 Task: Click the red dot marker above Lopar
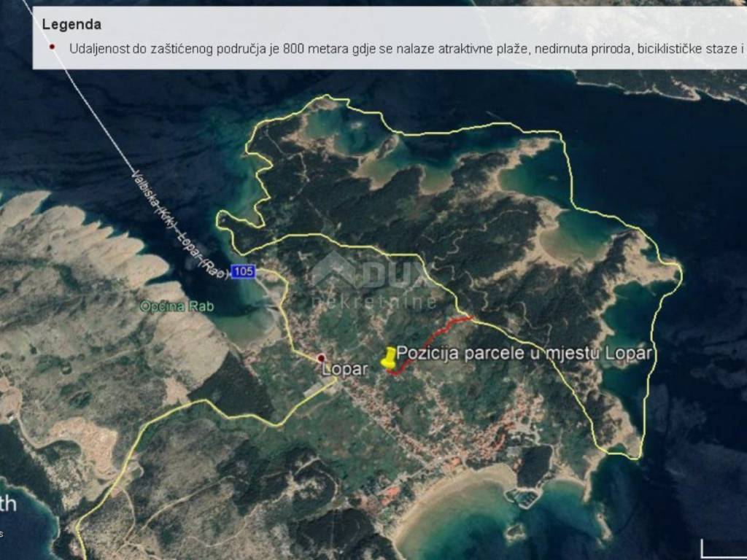click(x=321, y=357)
